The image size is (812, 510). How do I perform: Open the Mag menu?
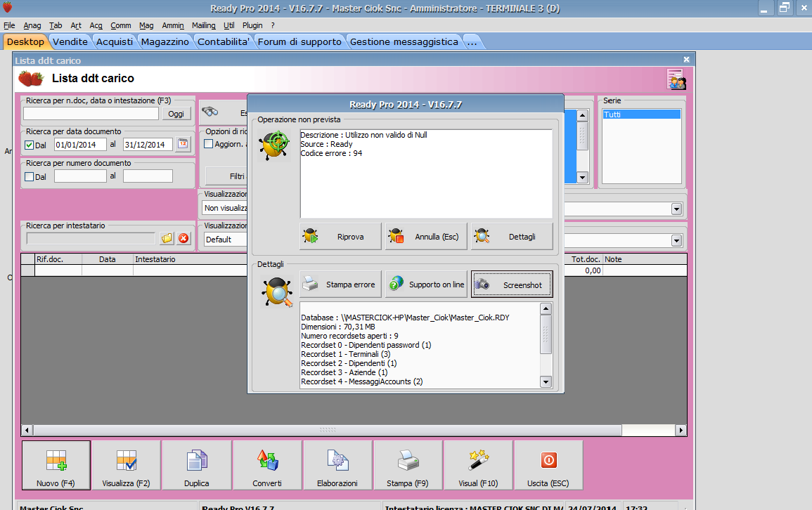coord(146,25)
